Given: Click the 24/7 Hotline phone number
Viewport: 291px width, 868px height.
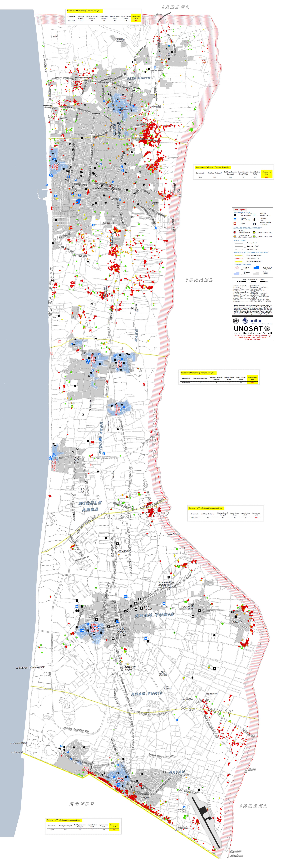Looking at the screenshot, I should (x=259, y=337).
